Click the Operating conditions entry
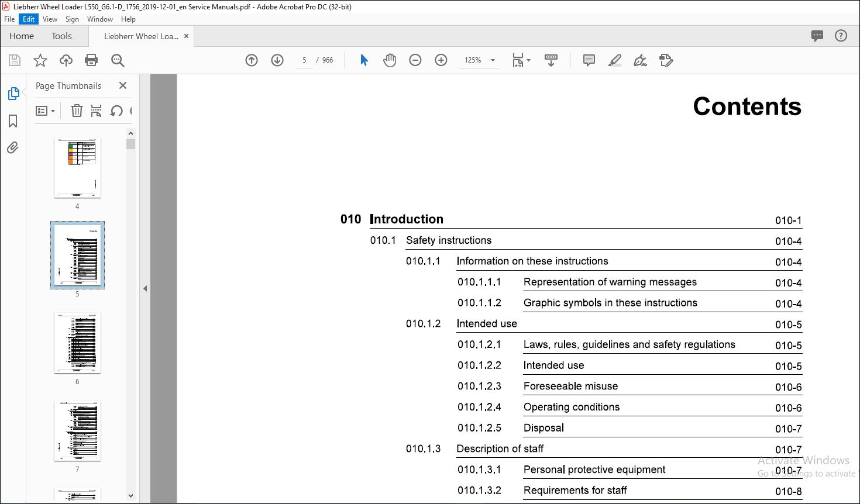 point(629,407)
